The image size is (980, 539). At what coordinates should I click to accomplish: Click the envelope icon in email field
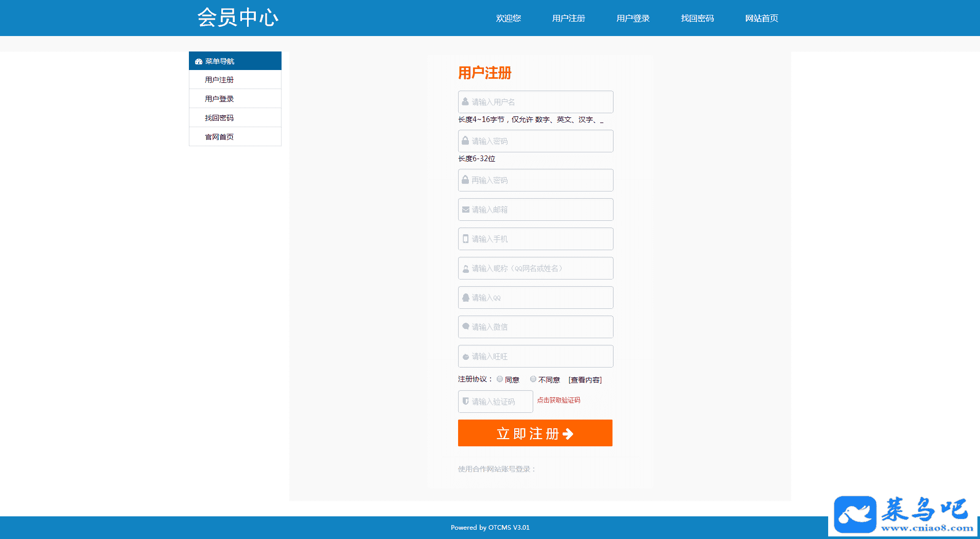point(465,210)
